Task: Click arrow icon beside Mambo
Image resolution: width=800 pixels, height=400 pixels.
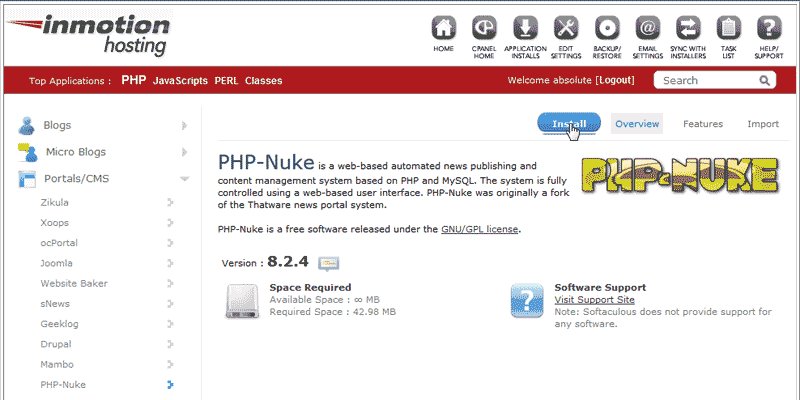Action: point(170,364)
